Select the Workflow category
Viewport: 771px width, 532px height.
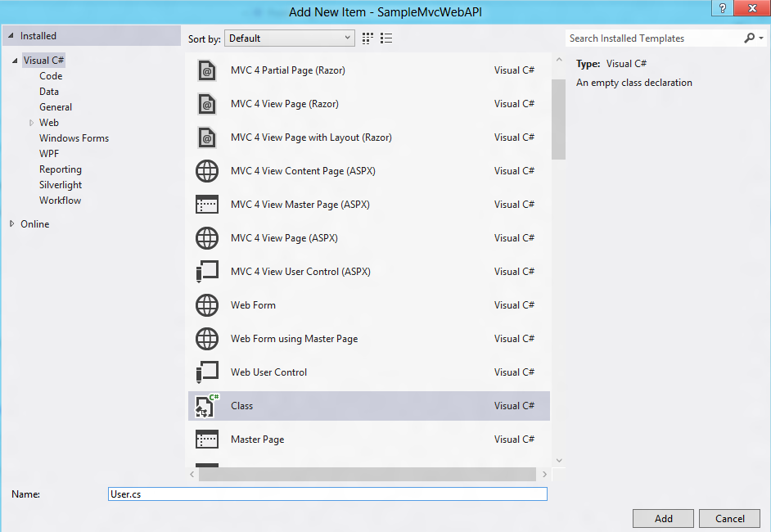coord(60,201)
